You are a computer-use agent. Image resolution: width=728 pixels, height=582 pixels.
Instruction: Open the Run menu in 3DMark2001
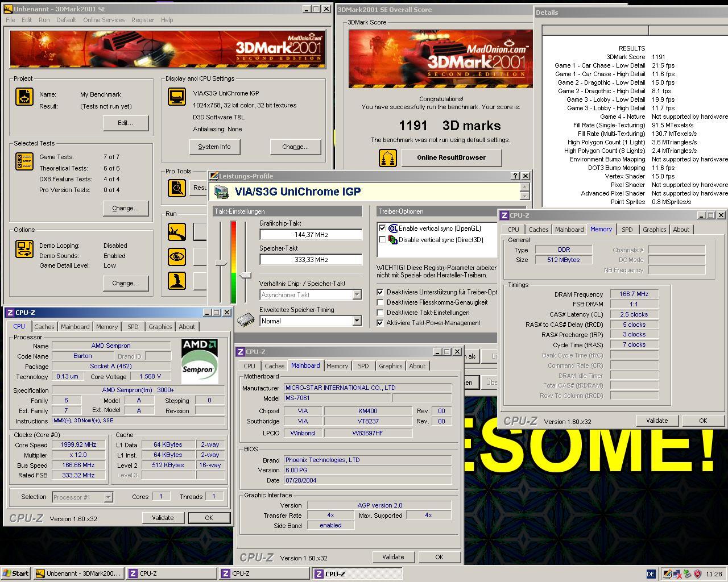[x=44, y=20]
